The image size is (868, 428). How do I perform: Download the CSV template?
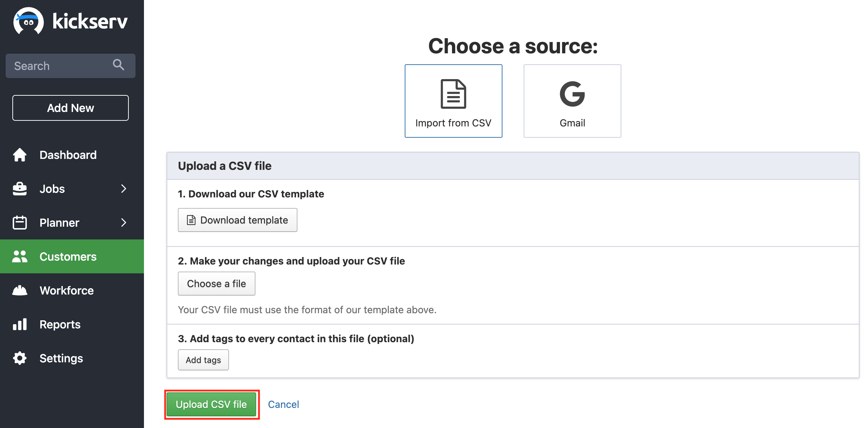point(237,220)
